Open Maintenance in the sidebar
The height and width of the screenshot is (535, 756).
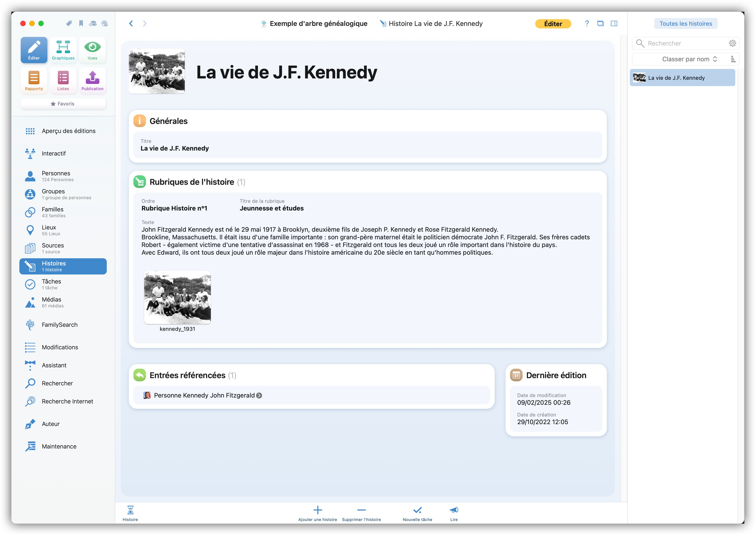pos(63,447)
